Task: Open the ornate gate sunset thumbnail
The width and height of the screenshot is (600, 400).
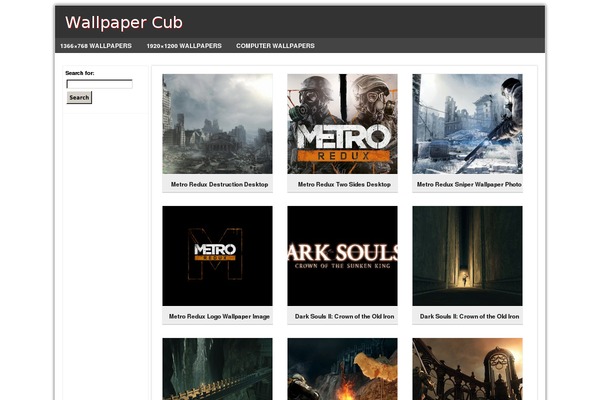Action: tap(467, 369)
